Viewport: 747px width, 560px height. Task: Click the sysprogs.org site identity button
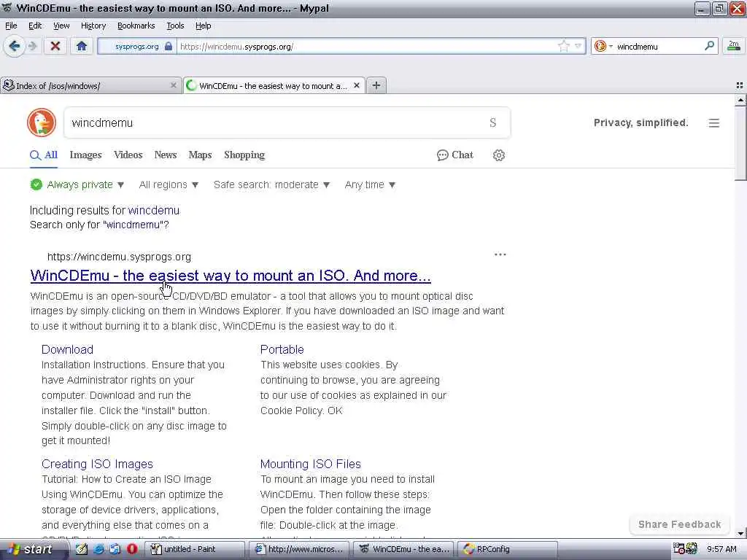[136, 46]
